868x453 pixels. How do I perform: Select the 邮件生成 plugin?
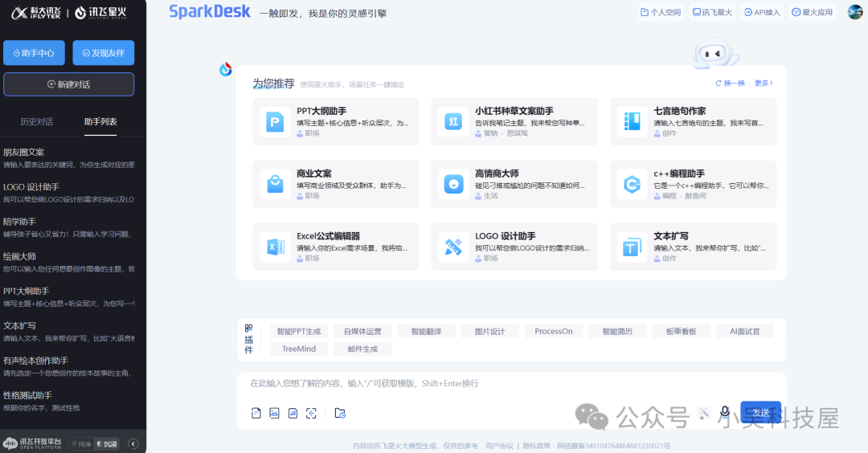tap(362, 349)
